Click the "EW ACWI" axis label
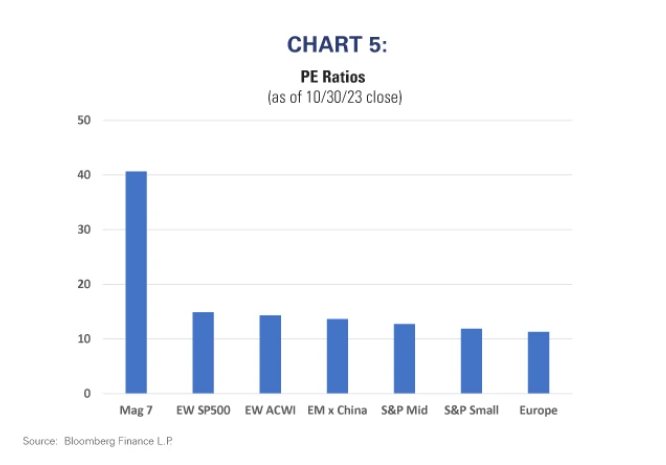Viewport: 666px width, 465px height. click(270, 410)
